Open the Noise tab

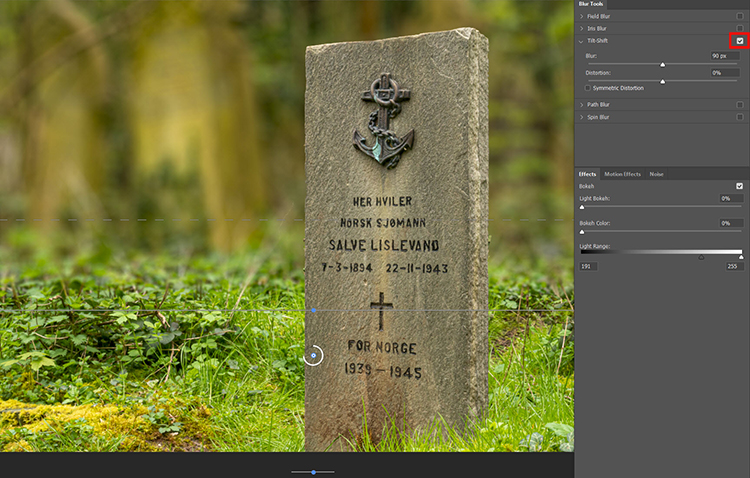(656, 174)
